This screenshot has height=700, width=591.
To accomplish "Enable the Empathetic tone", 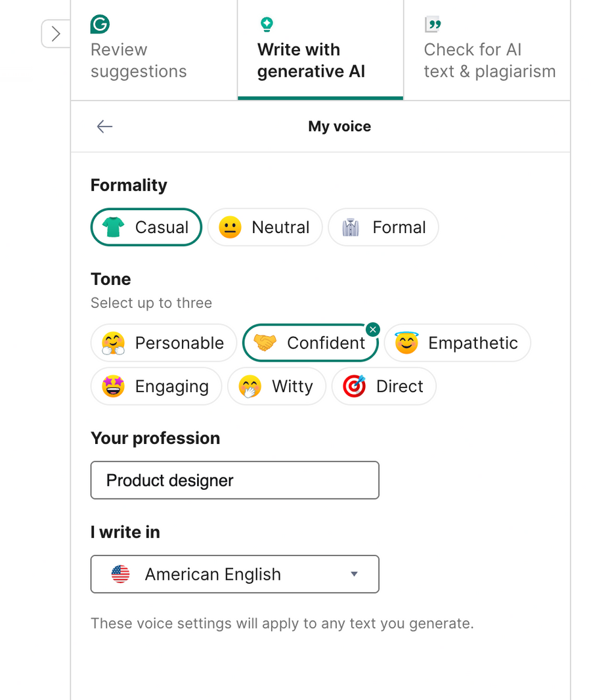I will 457,343.
